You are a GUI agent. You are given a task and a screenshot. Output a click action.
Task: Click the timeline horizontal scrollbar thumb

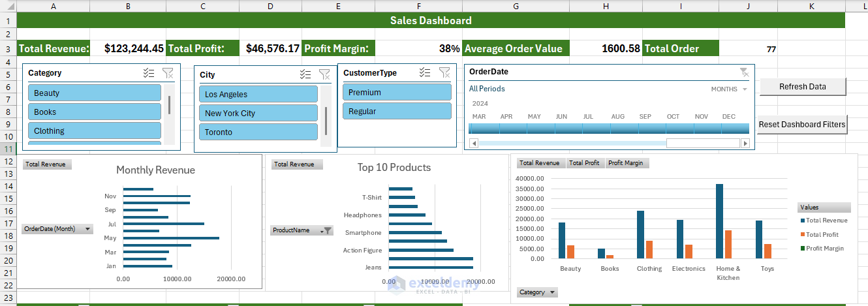click(702, 143)
